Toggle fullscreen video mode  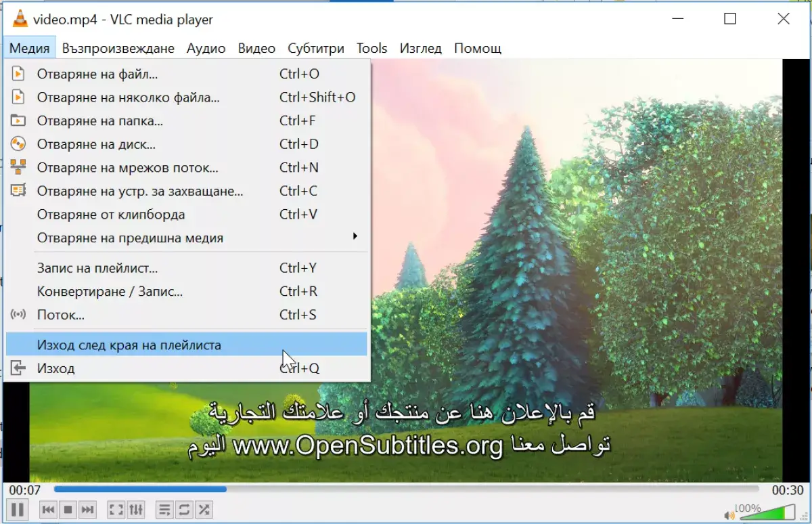pos(116,509)
